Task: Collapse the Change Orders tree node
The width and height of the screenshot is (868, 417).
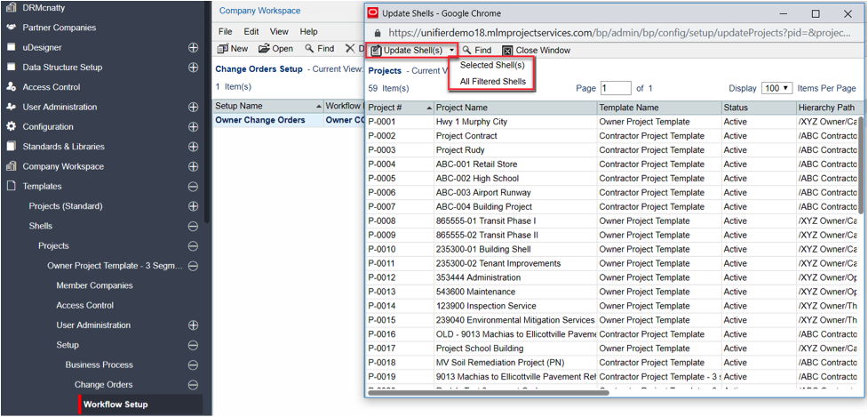Action: (193, 385)
